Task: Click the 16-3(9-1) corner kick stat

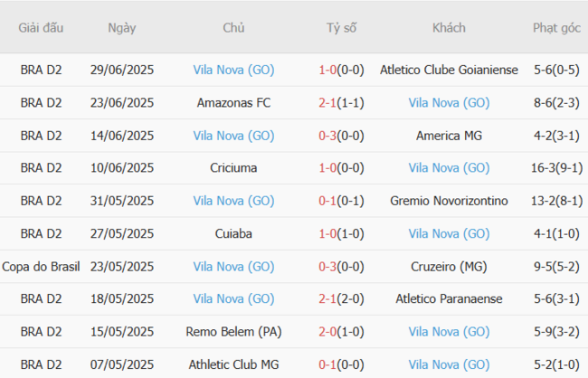Action: [x=557, y=168]
